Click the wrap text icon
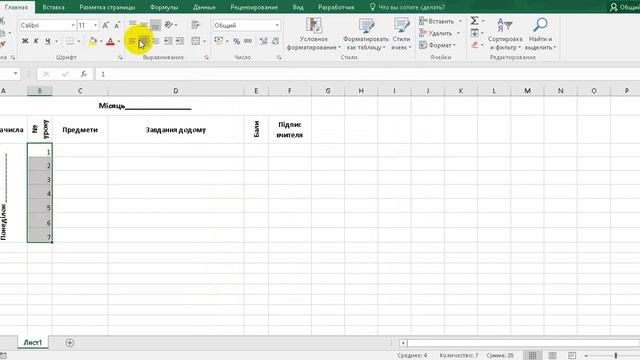The width and height of the screenshot is (640, 360). tap(196, 25)
